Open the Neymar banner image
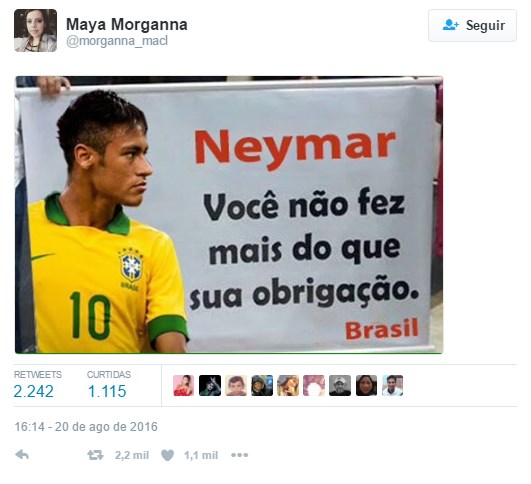The image size is (531, 484). pyautogui.click(x=229, y=215)
